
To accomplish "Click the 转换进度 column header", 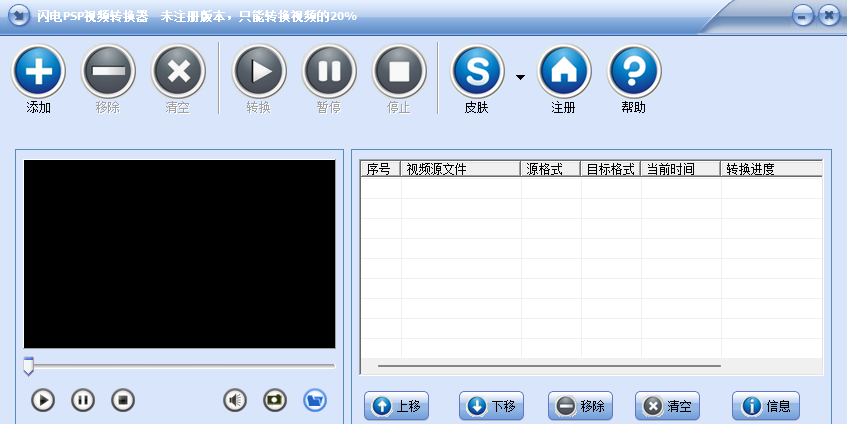I will click(771, 169).
